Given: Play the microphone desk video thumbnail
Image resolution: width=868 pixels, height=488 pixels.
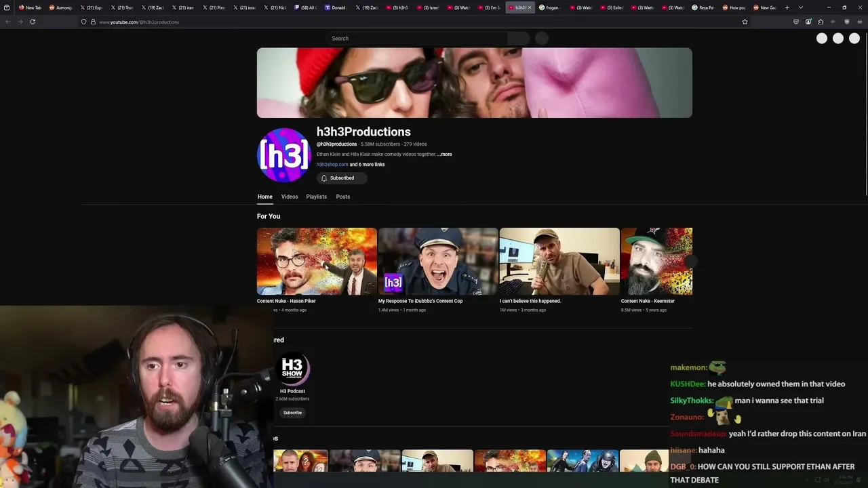Looking at the screenshot, I should coord(559,261).
